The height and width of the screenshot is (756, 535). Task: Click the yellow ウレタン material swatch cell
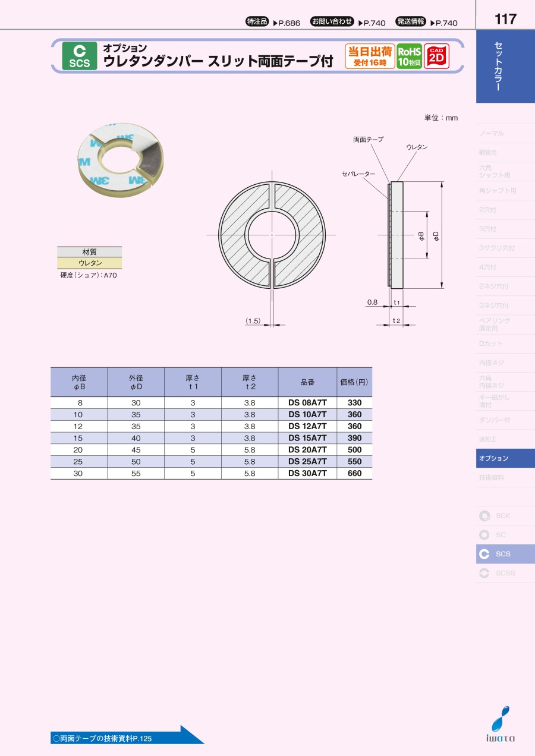(90, 263)
